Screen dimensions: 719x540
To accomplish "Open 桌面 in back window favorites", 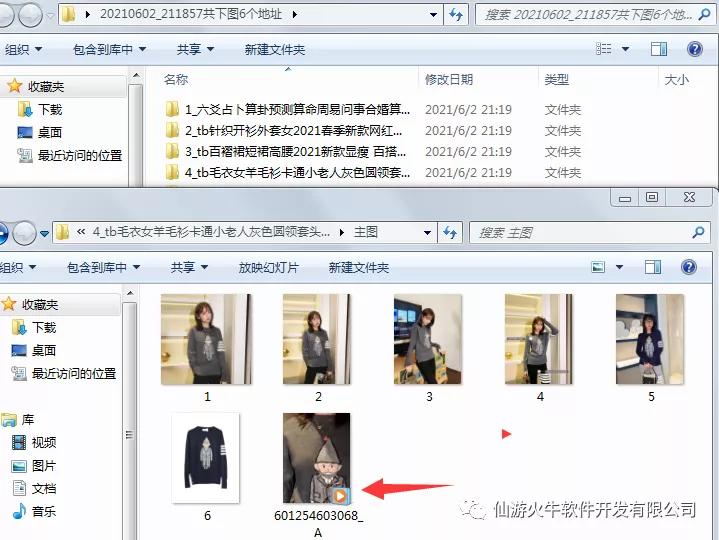I will (x=40, y=132).
